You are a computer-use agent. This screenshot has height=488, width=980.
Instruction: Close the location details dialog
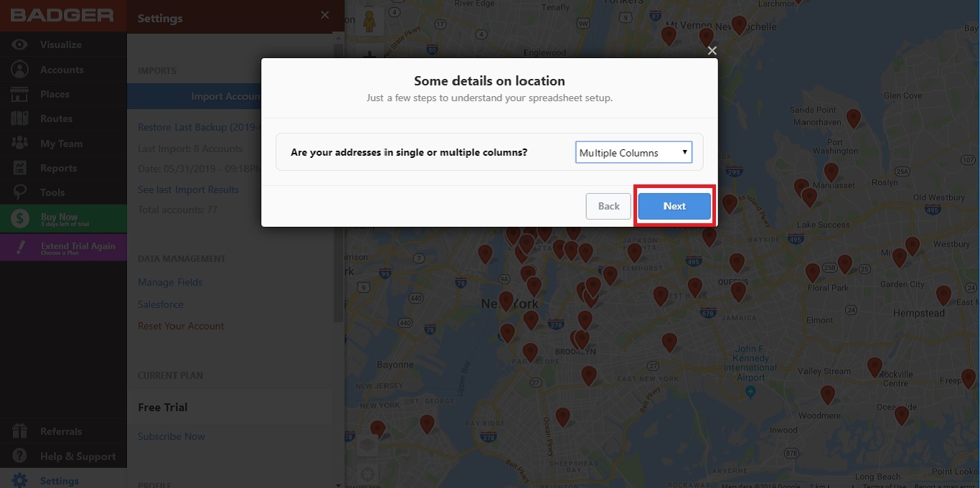point(712,50)
